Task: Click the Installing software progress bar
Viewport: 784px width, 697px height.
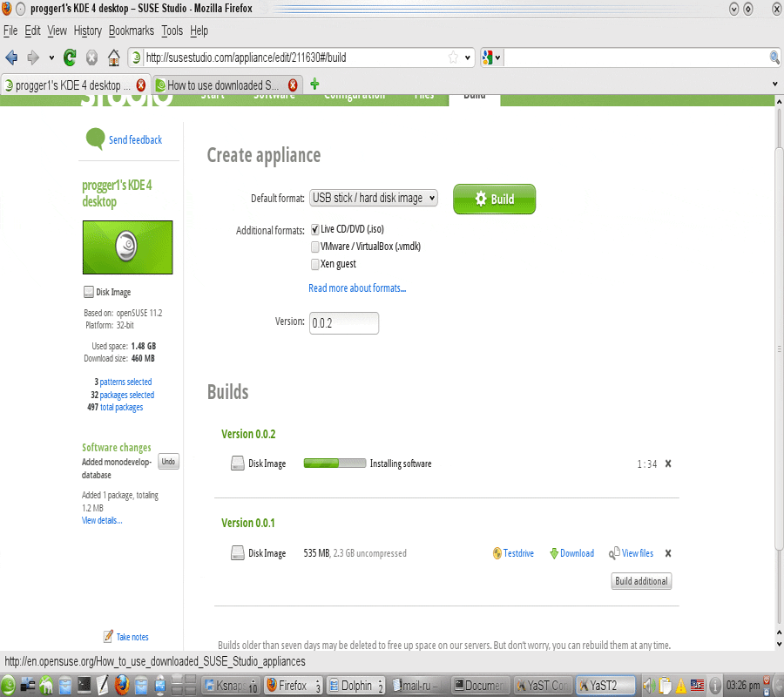Action: [x=335, y=463]
